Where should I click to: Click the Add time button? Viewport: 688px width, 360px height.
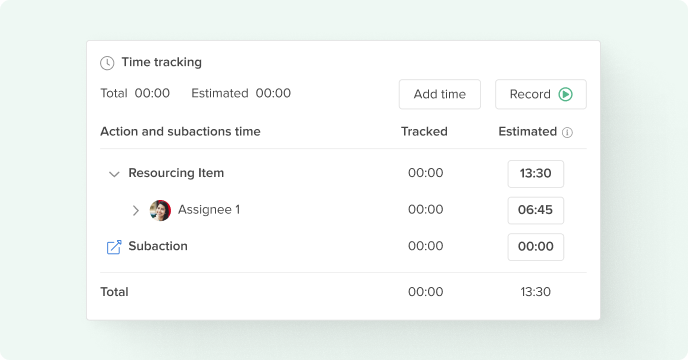[x=440, y=94]
